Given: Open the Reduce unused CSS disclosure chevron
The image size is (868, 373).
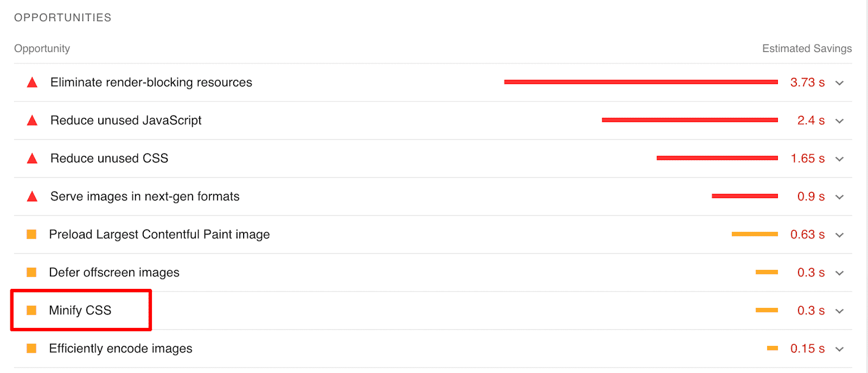Looking at the screenshot, I should [839, 159].
